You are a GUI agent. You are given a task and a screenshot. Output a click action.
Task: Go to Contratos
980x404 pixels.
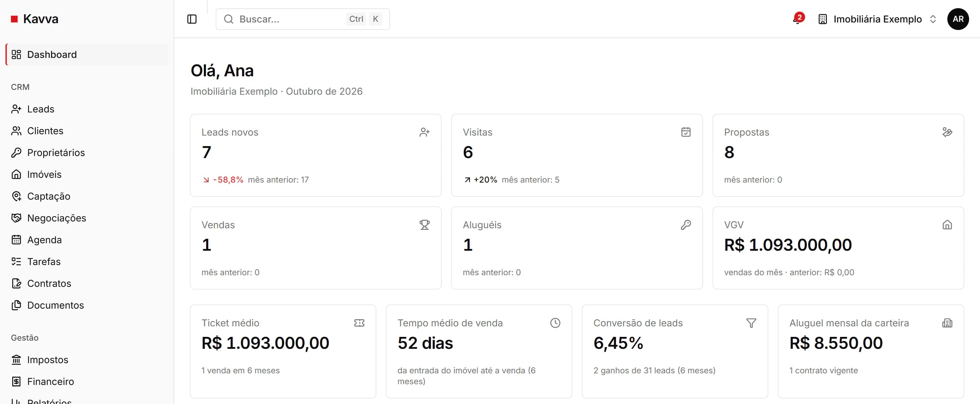point(87,283)
